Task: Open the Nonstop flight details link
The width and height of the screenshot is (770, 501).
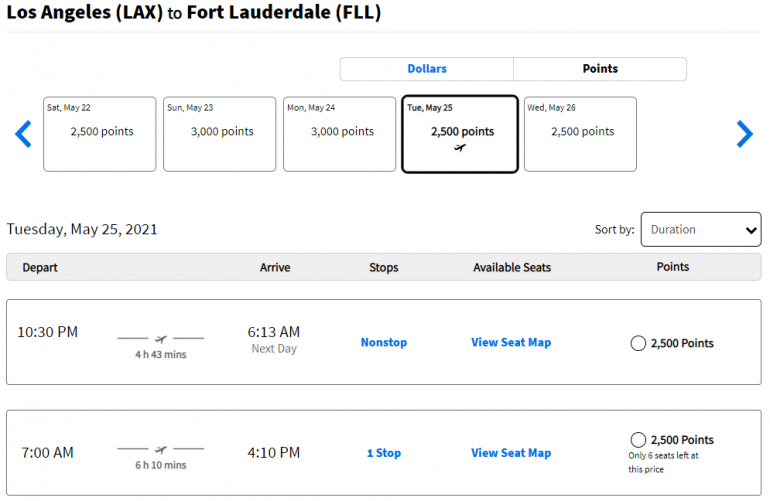Action: click(x=384, y=343)
